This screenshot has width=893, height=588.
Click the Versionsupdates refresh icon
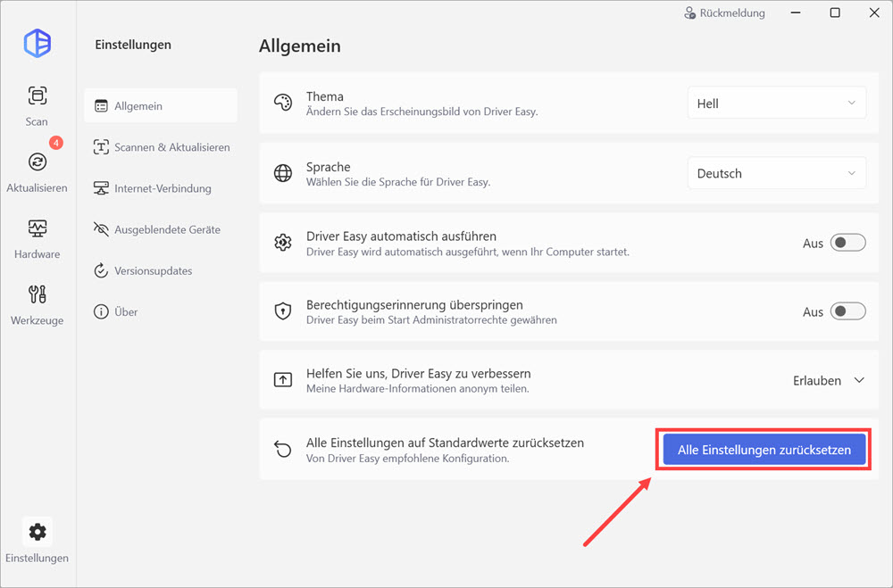[x=102, y=270]
